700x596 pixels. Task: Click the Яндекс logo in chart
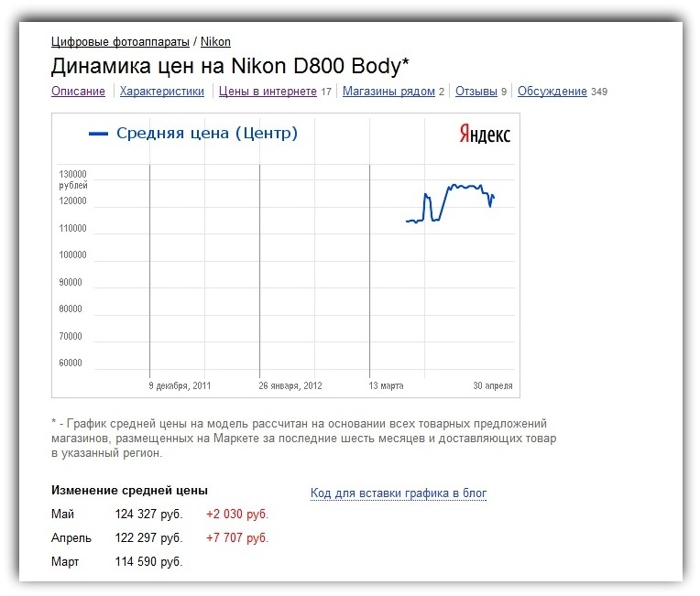(485, 134)
